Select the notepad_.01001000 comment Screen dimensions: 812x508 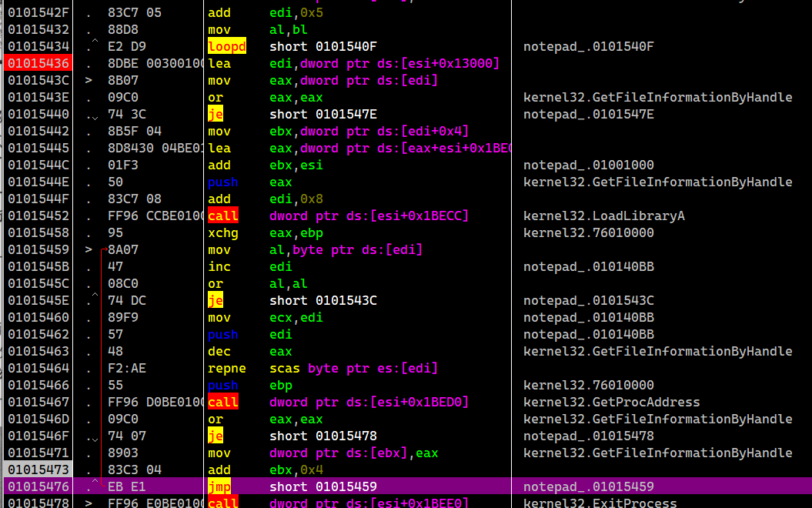point(589,165)
